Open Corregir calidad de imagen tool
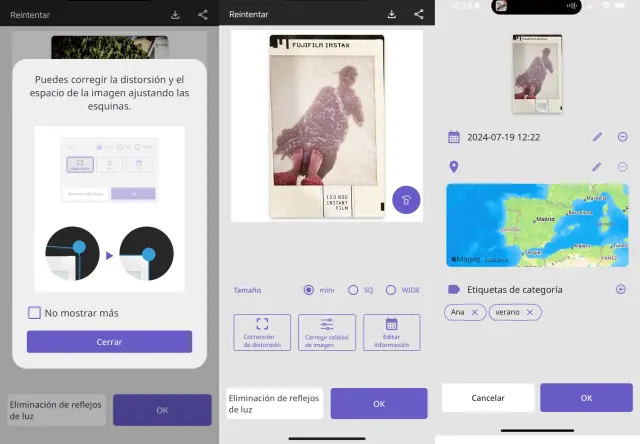The width and height of the screenshot is (640, 444). coord(327,332)
